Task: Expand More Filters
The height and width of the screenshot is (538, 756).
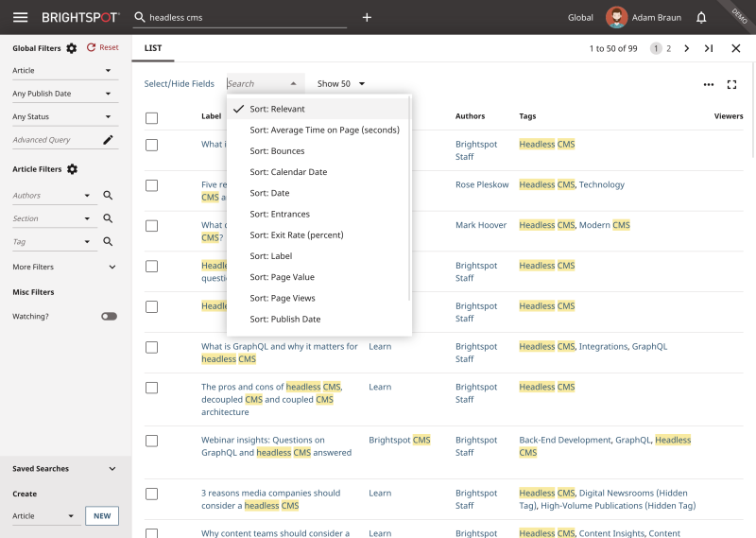Action: pyautogui.click(x=64, y=267)
